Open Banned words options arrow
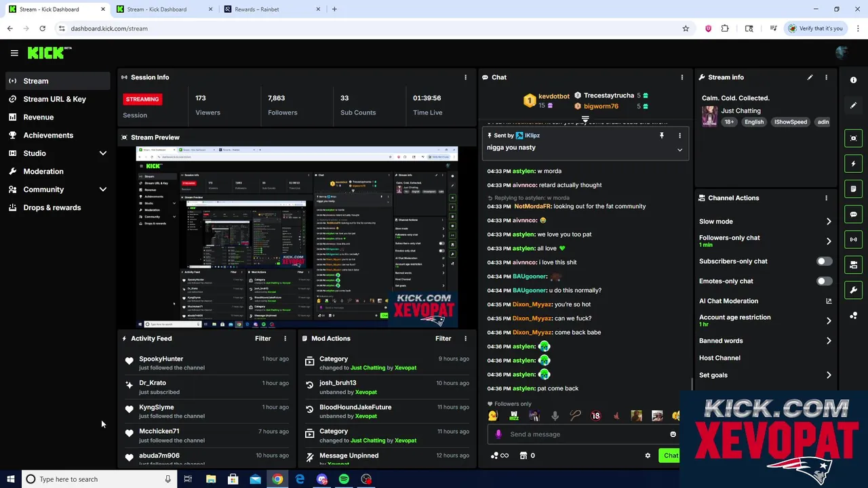 point(829,341)
